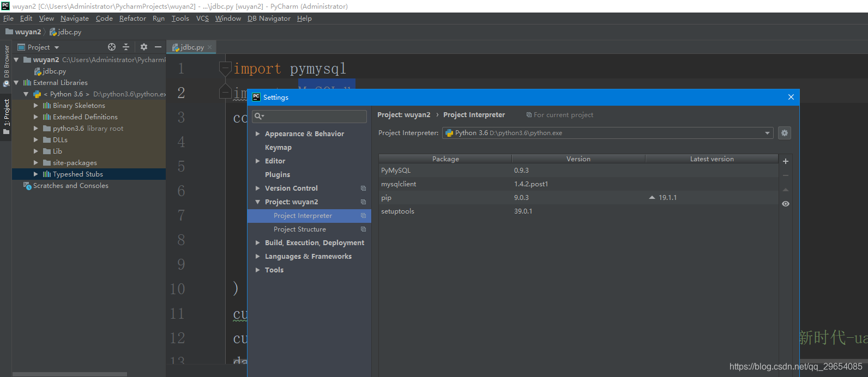Expand DLLs folder

click(x=36, y=140)
